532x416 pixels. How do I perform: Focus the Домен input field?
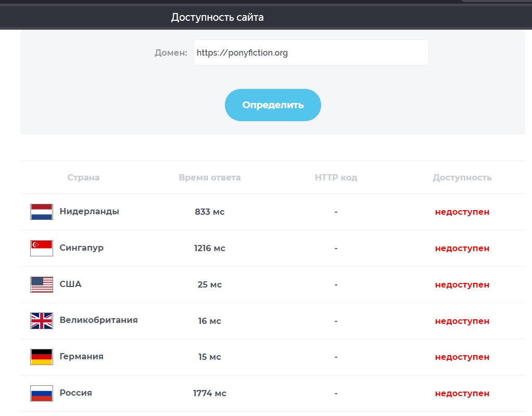point(311,53)
